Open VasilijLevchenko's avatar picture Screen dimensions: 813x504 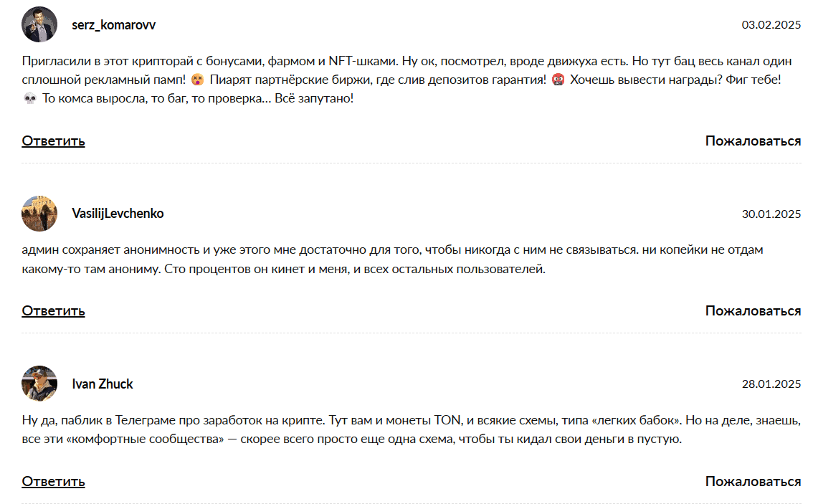[x=39, y=214]
